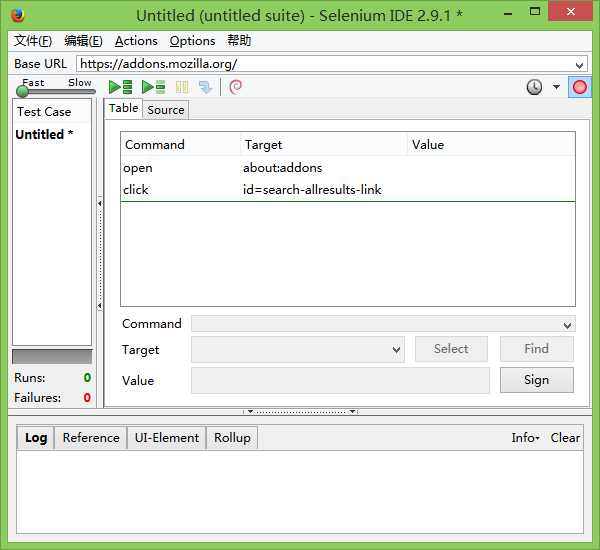Select the Untitled test case
Image resolution: width=600 pixels, height=550 pixels.
pyautogui.click(x=44, y=134)
